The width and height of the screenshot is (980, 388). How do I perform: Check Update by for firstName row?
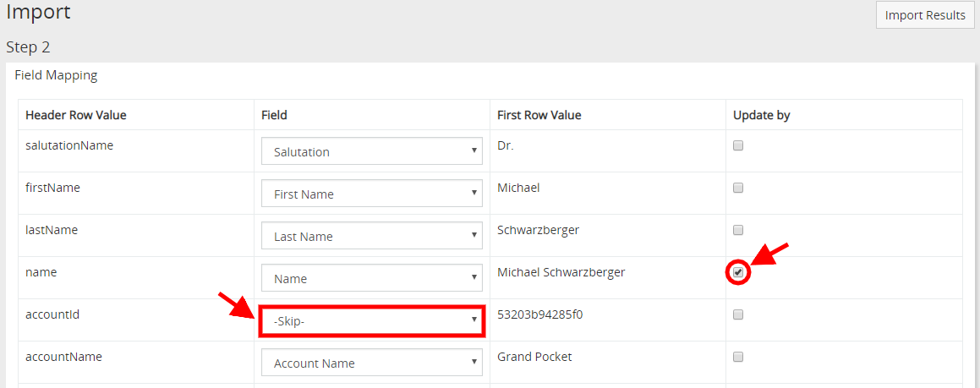pos(738,188)
